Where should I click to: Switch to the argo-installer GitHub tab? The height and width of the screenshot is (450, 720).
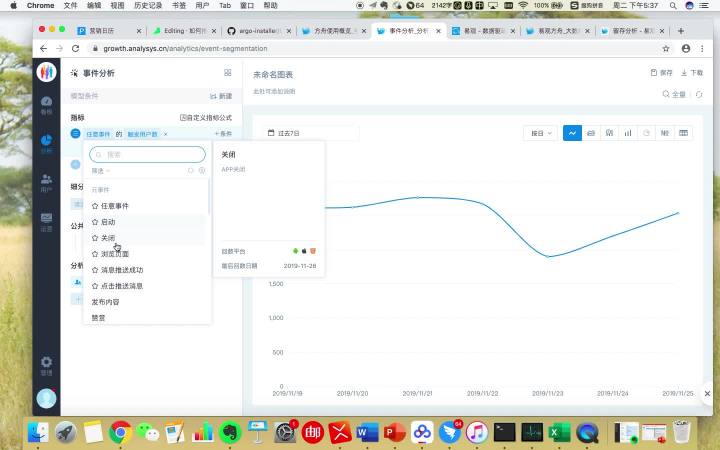[259, 31]
